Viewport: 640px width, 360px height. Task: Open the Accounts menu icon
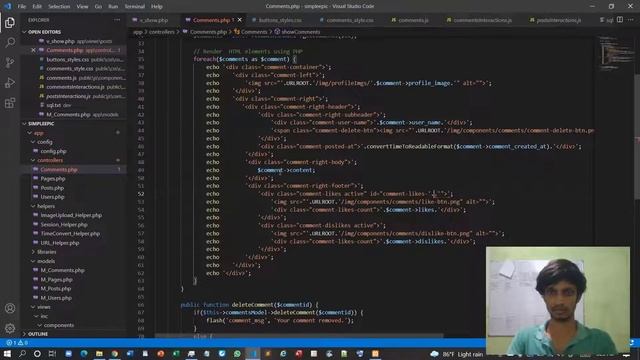point(10,308)
